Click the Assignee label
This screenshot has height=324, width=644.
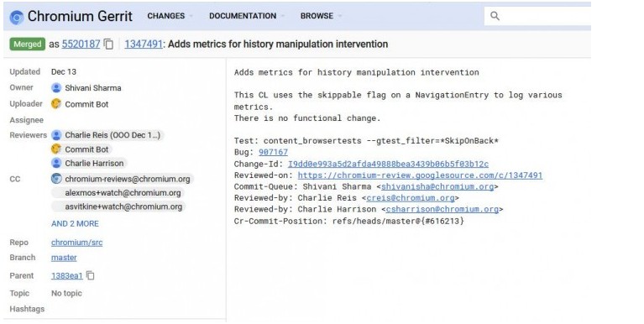pyautogui.click(x=27, y=120)
